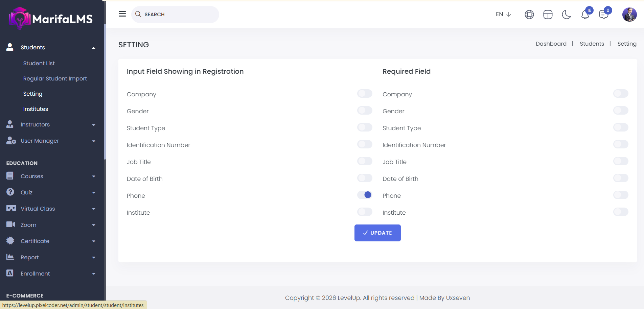The width and height of the screenshot is (644, 309).
Task: Open Dashboard breadcrumb link
Action: [x=551, y=44]
